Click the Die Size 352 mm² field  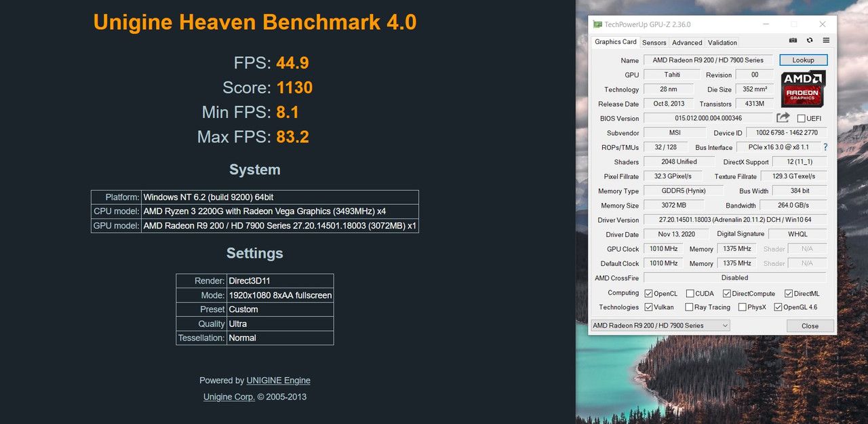coord(754,89)
